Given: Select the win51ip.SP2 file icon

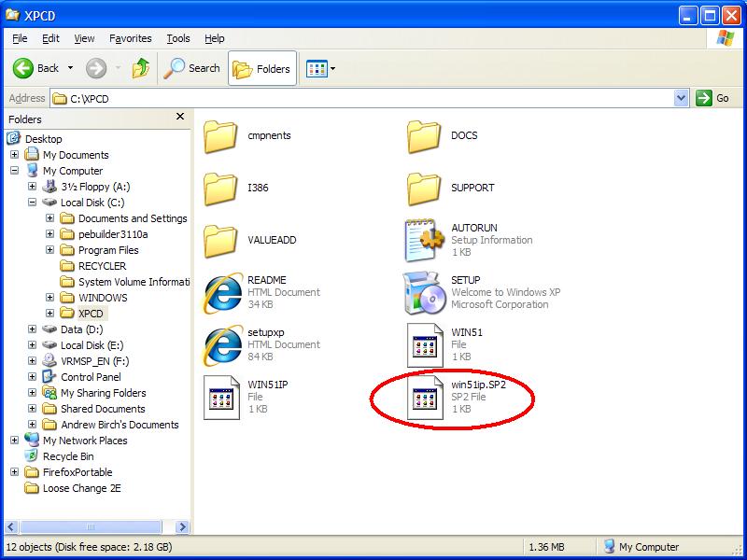Looking at the screenshot, I should tap(425, 398).
